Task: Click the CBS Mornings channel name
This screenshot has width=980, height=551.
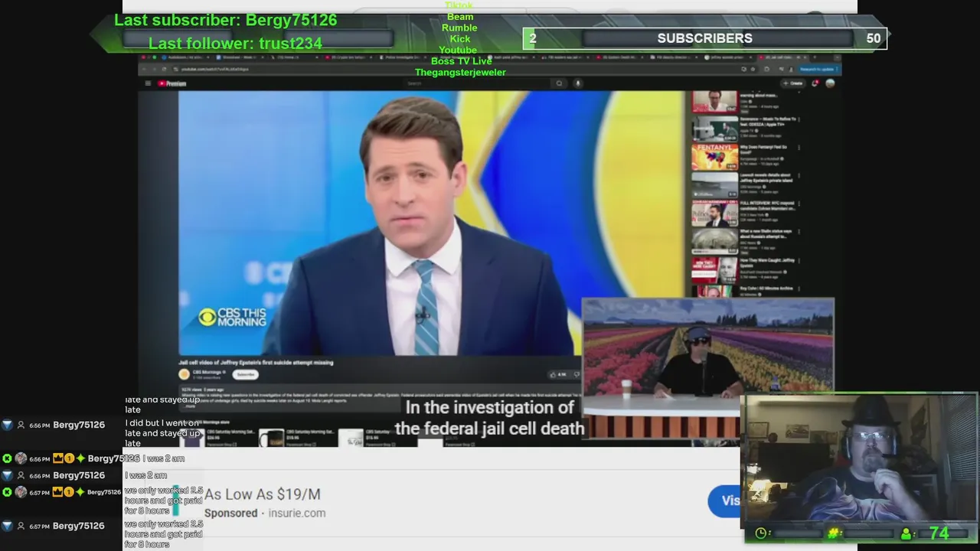Action: coord(208,372)
